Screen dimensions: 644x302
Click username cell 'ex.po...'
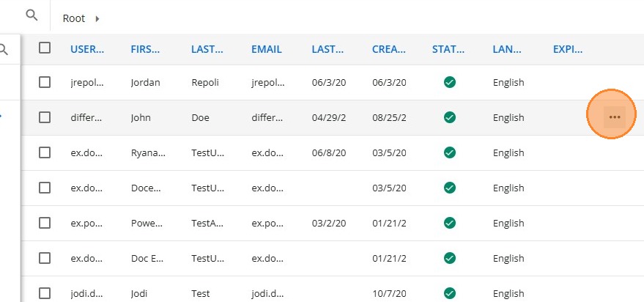coord(86,224)
